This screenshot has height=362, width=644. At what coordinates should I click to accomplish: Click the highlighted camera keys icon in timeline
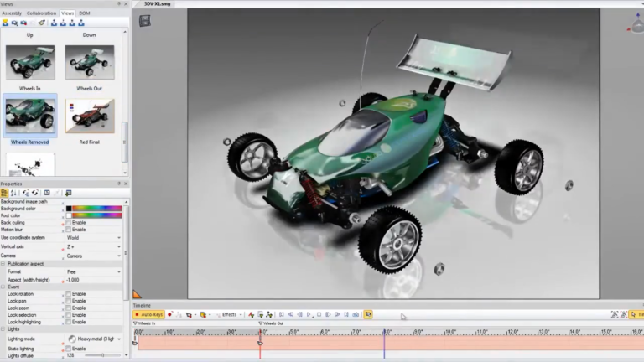click(368, 315)
